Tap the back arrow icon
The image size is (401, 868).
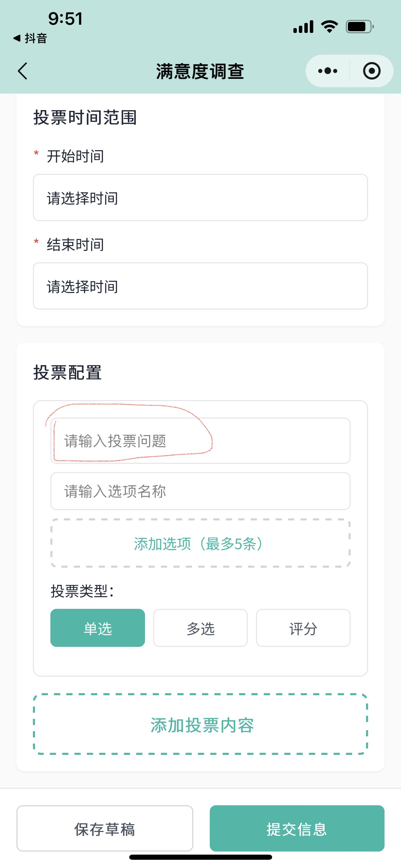coord(23,71)
